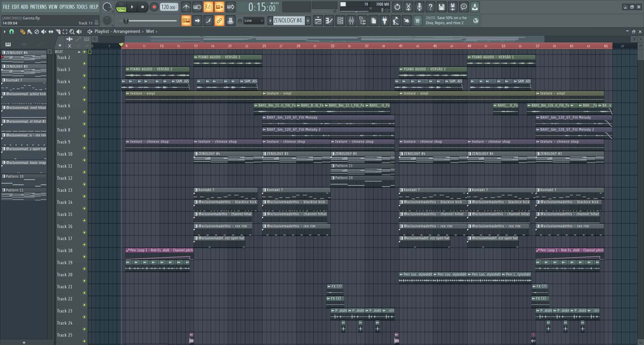The width and height of the screenshot is (644, 345).
Task: Click the news globe icon
Action: point(476,21)
